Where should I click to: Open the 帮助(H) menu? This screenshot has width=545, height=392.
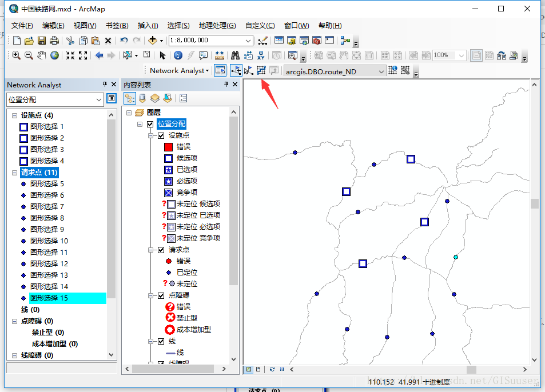330,26
